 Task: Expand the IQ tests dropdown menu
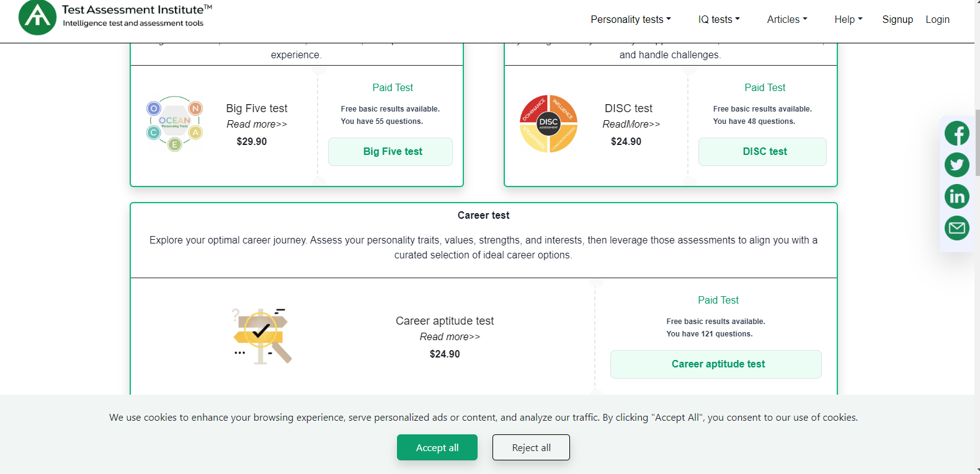coord(718,20)
